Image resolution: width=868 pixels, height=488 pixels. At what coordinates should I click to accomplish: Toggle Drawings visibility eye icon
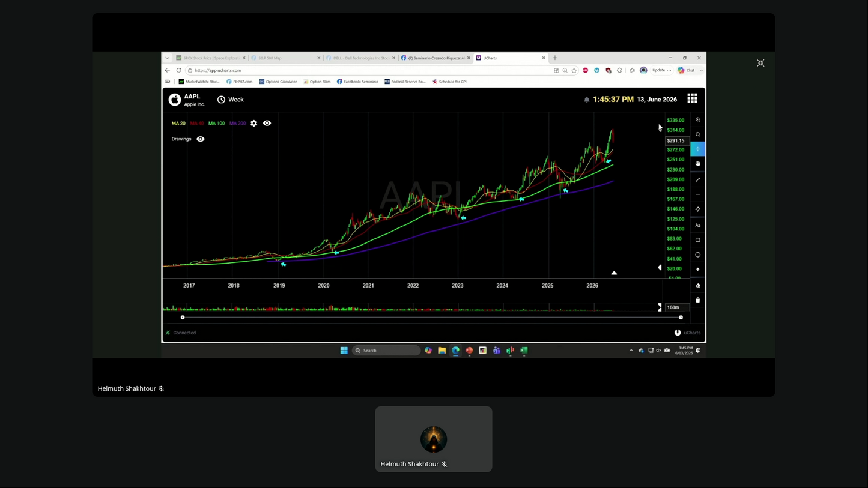pyautogui.click(x=201, y=139)
